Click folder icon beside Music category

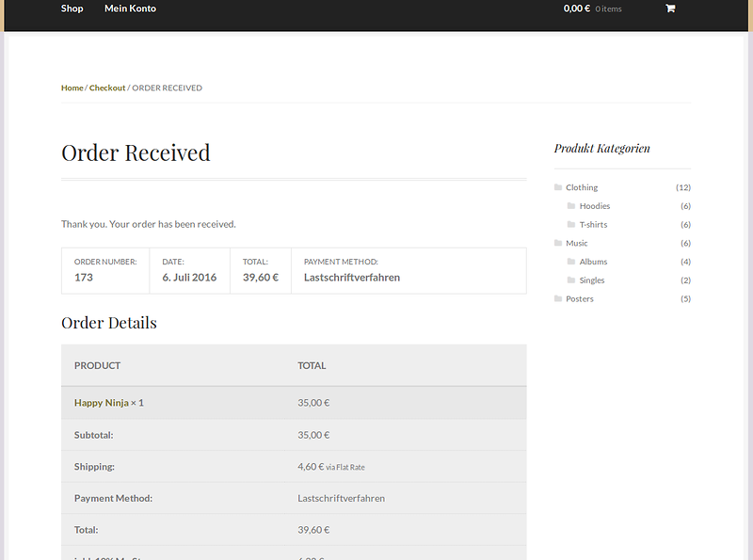coord(558,243)
